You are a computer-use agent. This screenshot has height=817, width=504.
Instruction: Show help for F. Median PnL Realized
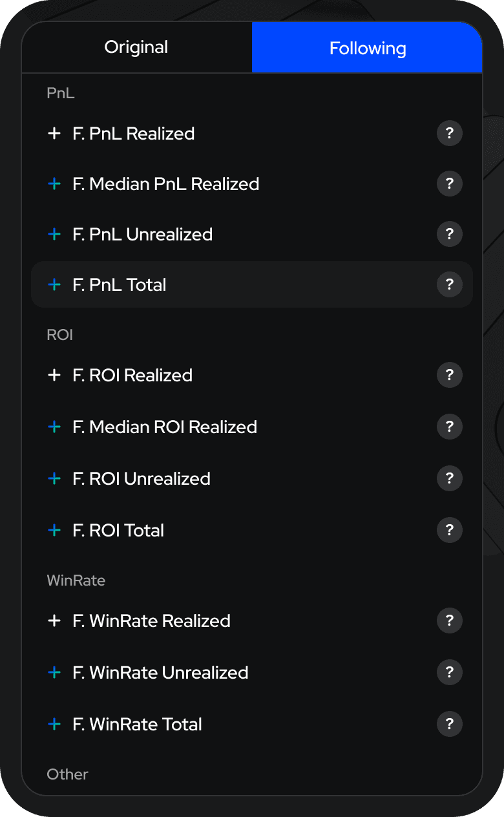[x=450, y=184]
